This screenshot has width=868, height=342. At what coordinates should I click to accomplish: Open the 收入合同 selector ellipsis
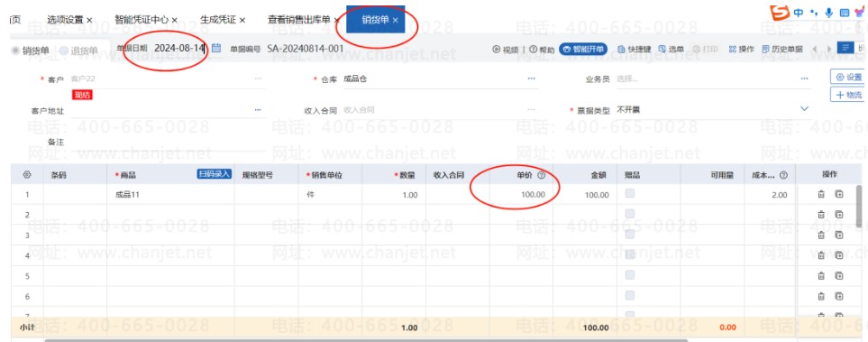pos(532,110)
